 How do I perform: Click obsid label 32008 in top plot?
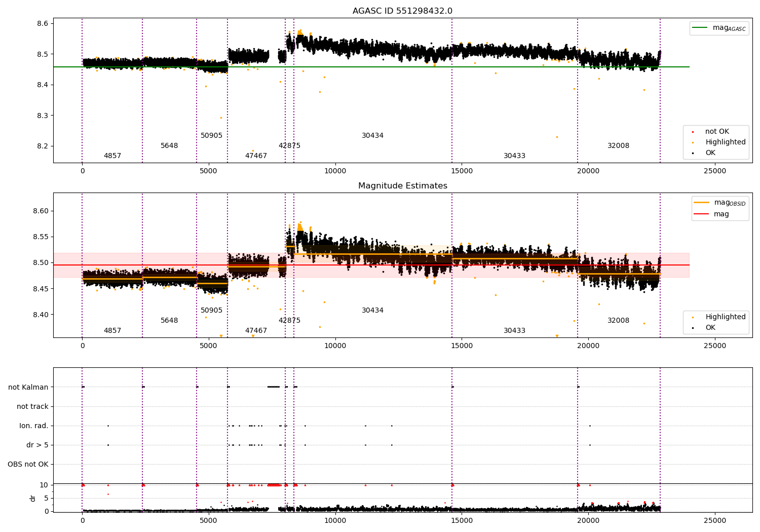[618, 146]
